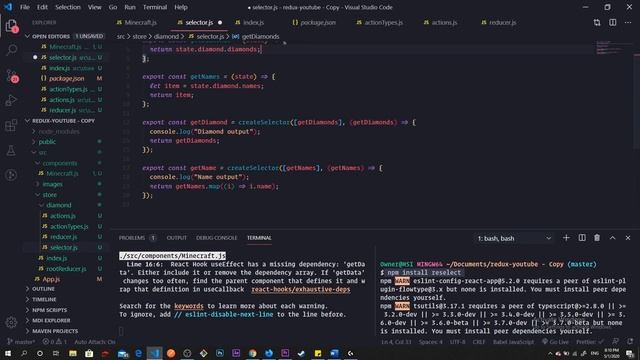The image size is (640, 360).
Task: Open Microsoft Edge from the taskbar
Action: [138, 353]
